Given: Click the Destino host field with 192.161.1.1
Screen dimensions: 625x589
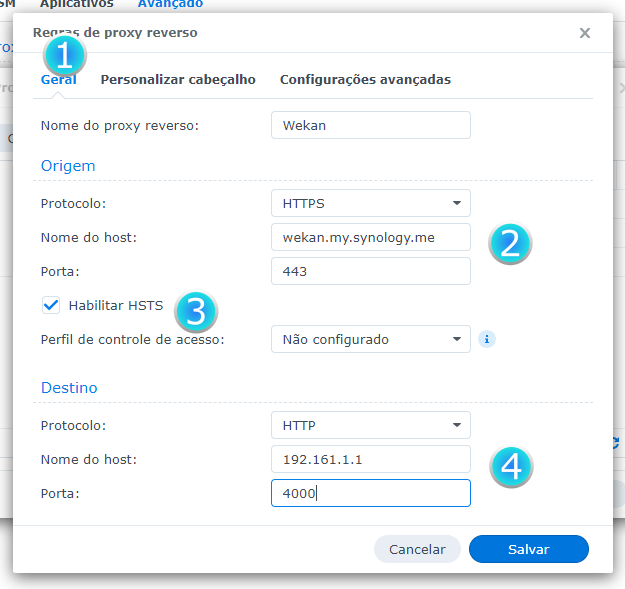Looking at the screenshot, I should (370, 459).
